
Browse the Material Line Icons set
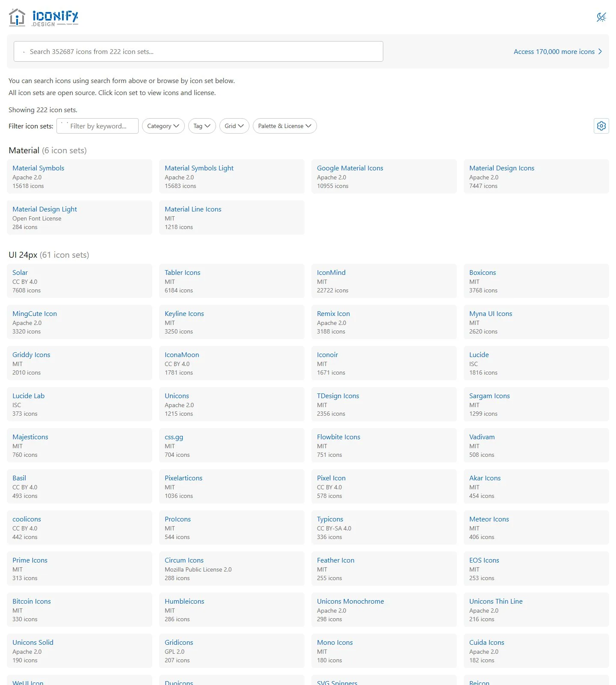[x=232, y=217]
